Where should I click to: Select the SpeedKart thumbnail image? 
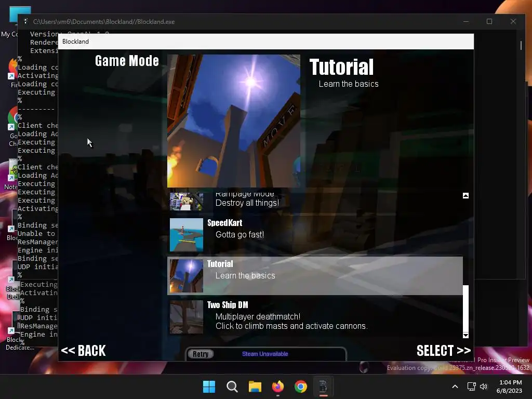click(x=187, y=235)
